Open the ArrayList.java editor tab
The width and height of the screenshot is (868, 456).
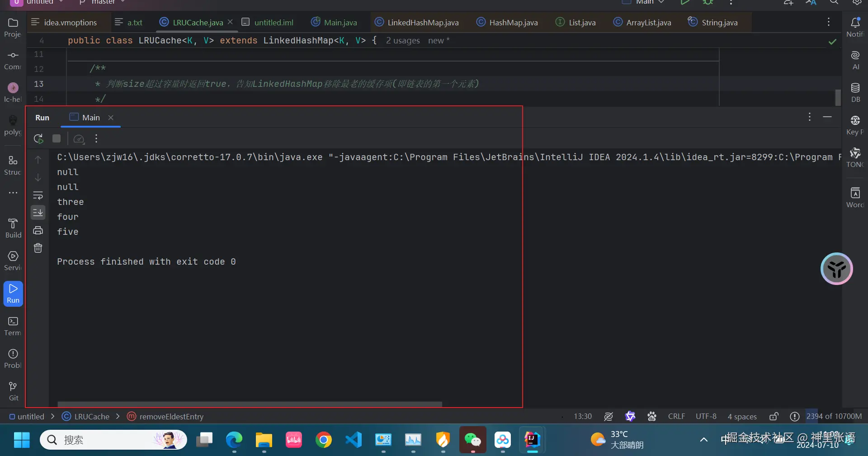pos(642,22)
